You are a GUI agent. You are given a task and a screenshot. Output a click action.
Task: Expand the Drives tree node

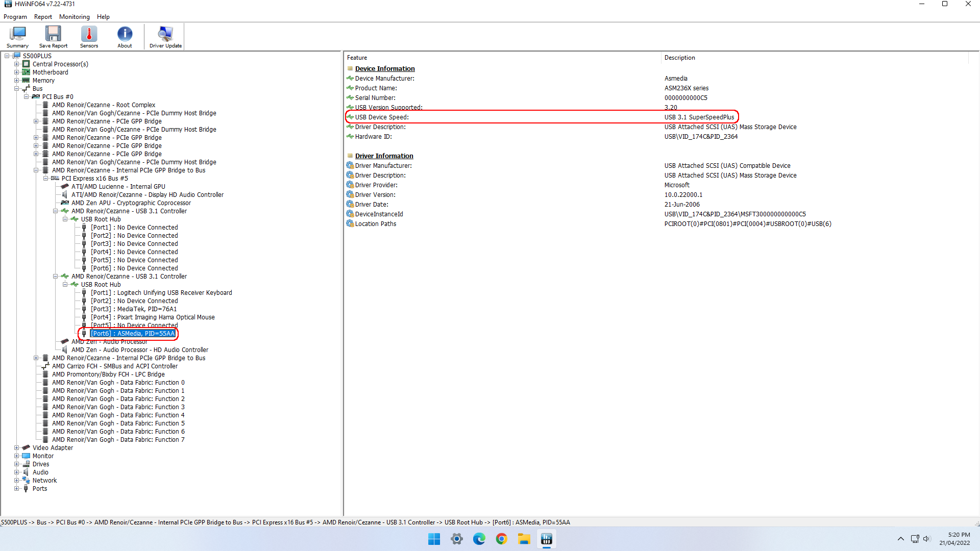pos(17,464)
